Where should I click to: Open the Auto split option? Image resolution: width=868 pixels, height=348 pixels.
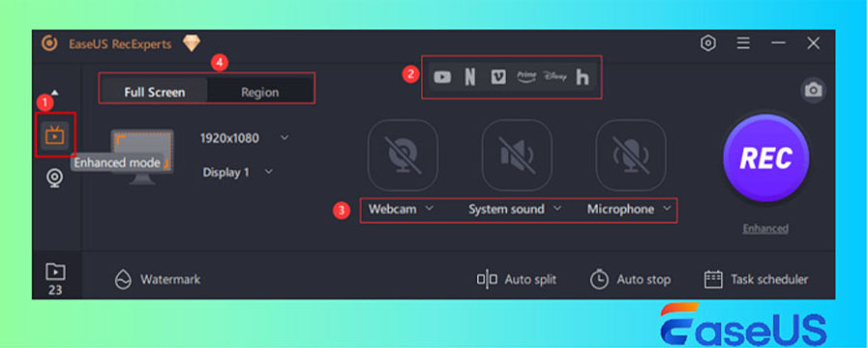click(x=516, y=279)
